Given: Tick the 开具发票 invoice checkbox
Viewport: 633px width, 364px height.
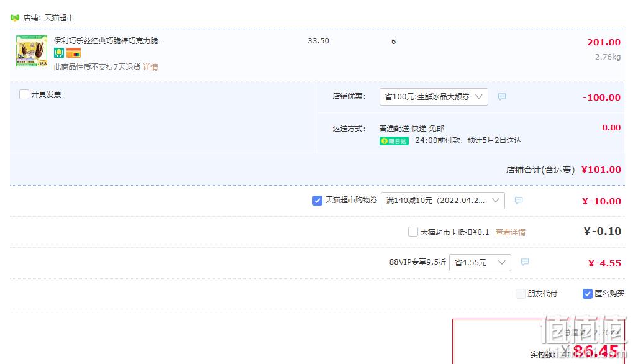Looking at the screenshot, I should 24,94.
